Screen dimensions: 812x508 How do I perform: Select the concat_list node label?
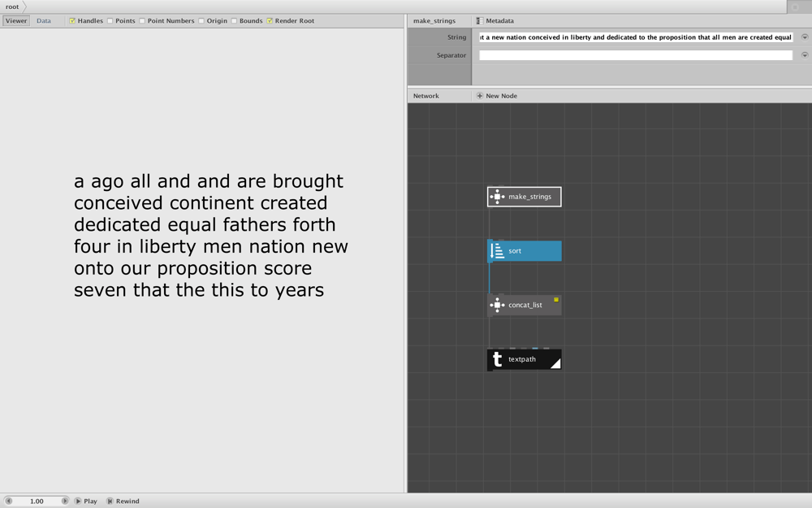click(x=525, y=306)
